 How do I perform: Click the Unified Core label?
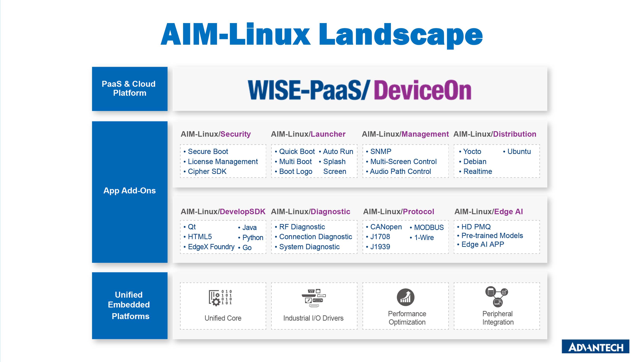223,318
